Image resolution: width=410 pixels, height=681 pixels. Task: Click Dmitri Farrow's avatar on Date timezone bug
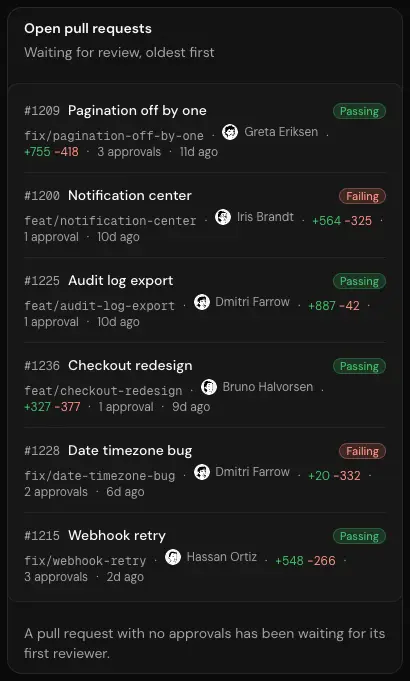pyautogui.click(x=202, y=472)
